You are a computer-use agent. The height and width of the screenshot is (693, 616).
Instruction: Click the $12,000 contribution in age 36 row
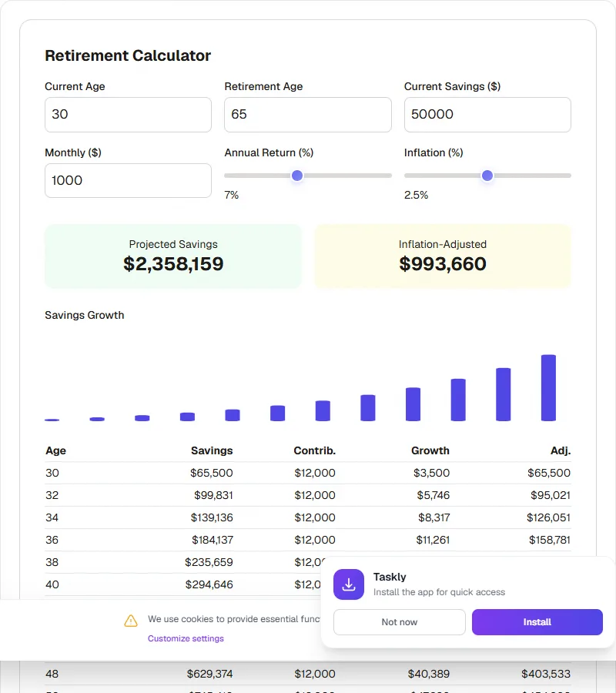[315, 540]
